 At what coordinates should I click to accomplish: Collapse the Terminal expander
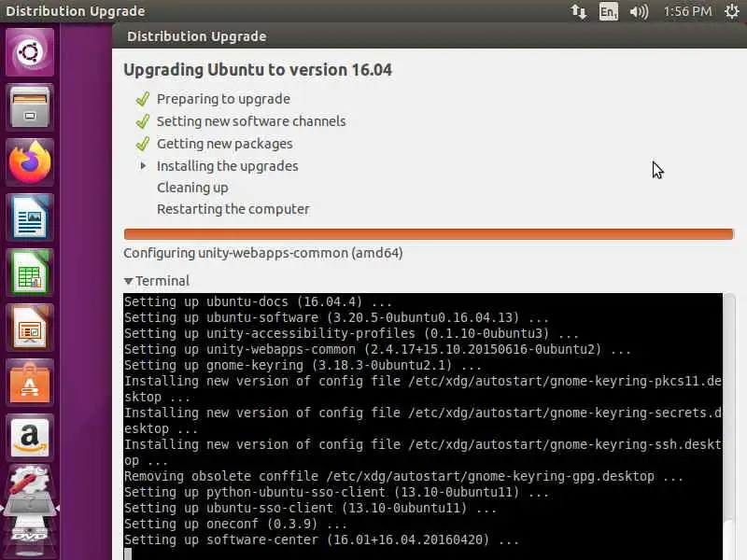(x=128, y=281)
